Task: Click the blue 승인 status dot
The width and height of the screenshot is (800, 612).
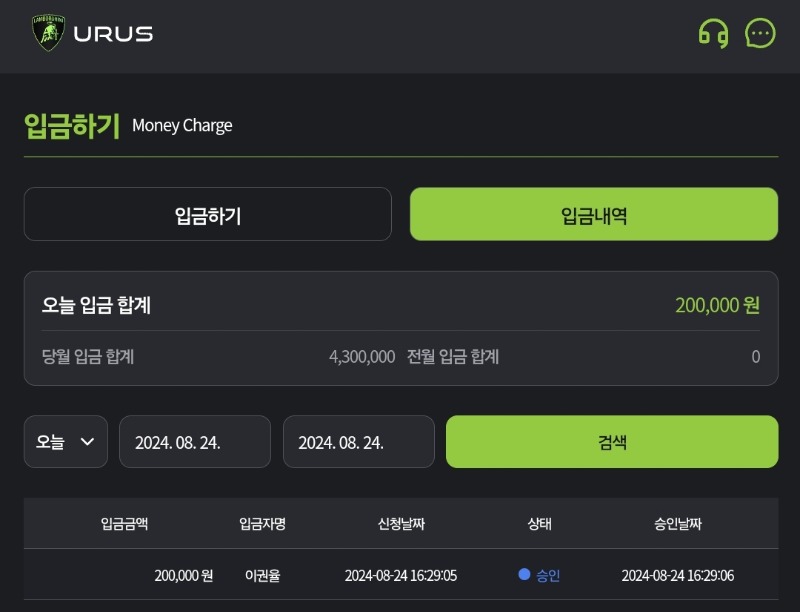Action: coord(524,574)
